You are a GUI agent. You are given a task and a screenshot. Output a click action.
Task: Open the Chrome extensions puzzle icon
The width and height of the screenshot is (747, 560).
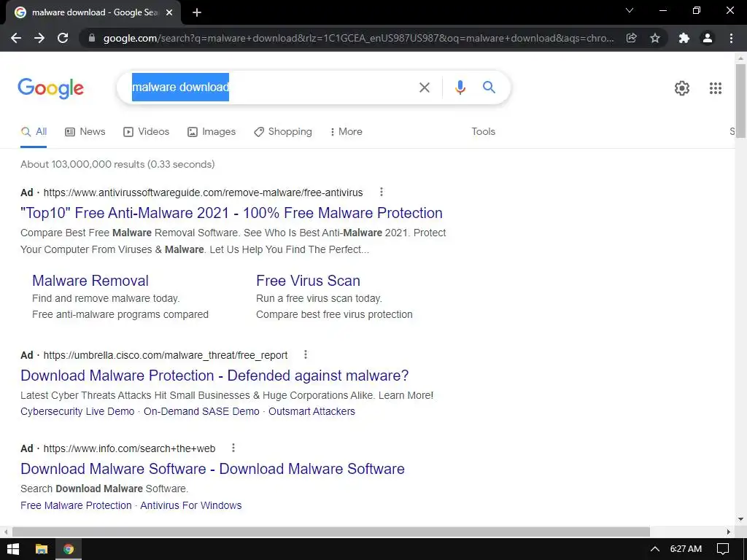click(684, 38)
